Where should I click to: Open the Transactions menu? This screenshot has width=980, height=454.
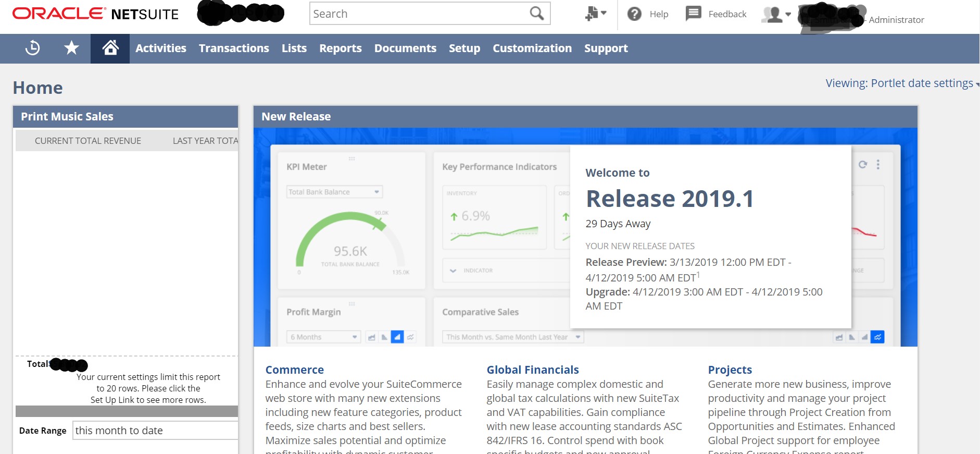click(234, 48)
